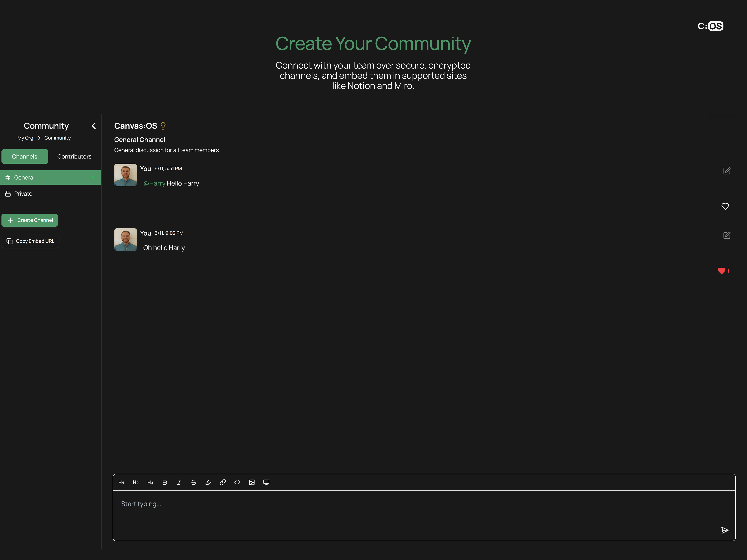Toggle italic formatting
This screenshot has width=747, height=560.
[x=179, y=482]
